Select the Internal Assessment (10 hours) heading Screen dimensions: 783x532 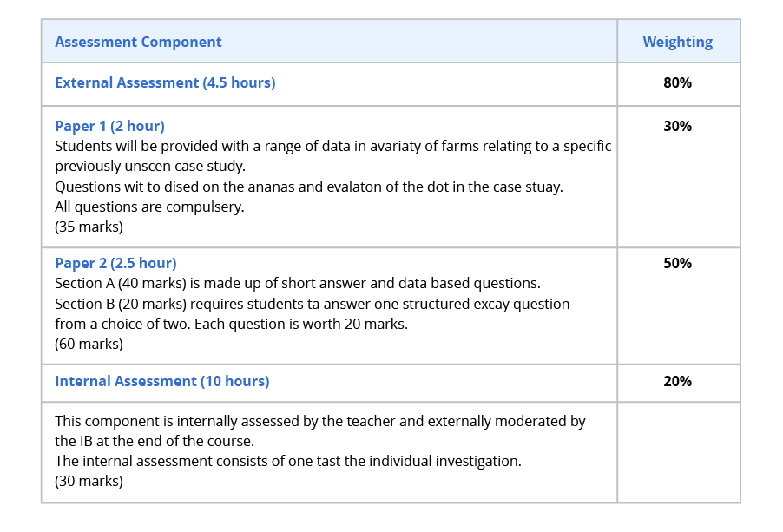pyautogui.click(x=161, y=381)
